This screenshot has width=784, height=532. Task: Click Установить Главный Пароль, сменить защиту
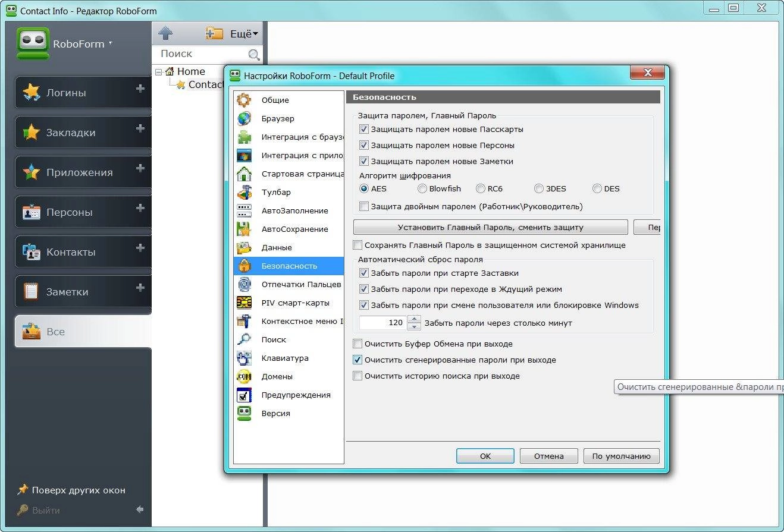tap(490, 227)
